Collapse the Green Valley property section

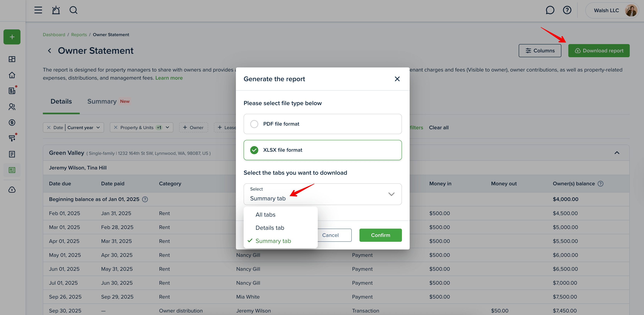(617, 153)
